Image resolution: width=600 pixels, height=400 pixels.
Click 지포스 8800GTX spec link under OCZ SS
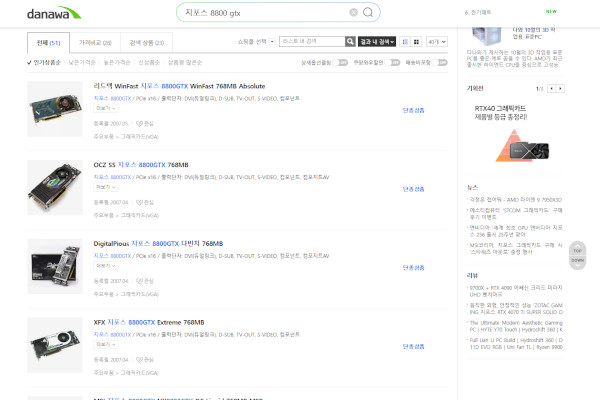(112, 177)
